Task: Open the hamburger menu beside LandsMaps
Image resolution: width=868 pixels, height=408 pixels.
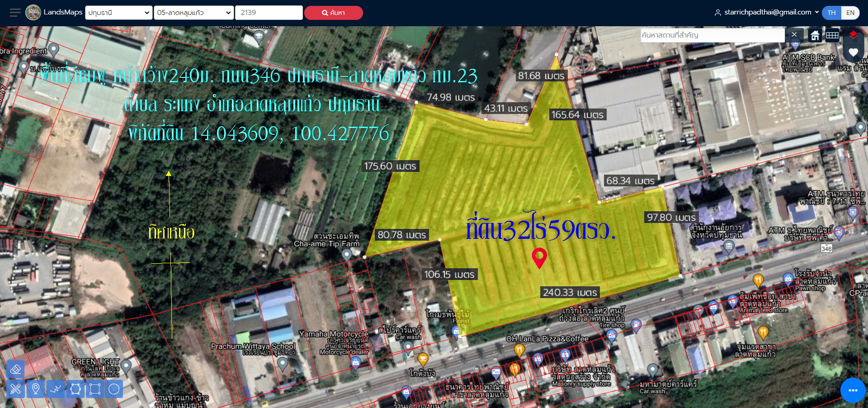Action: tap(15, 13)
